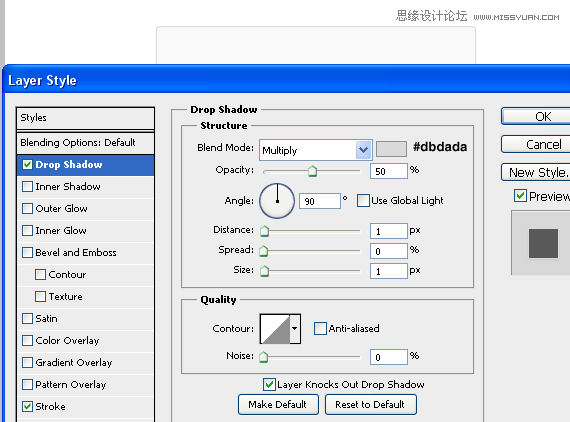Click the Opacity slider handle
Viewport: 570px width, 422px height.
312,171
